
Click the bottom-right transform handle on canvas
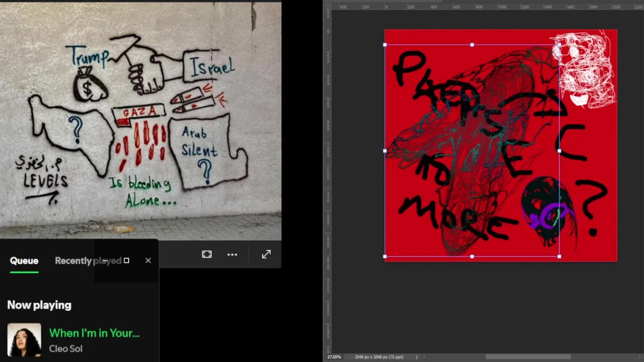point(559,256)
